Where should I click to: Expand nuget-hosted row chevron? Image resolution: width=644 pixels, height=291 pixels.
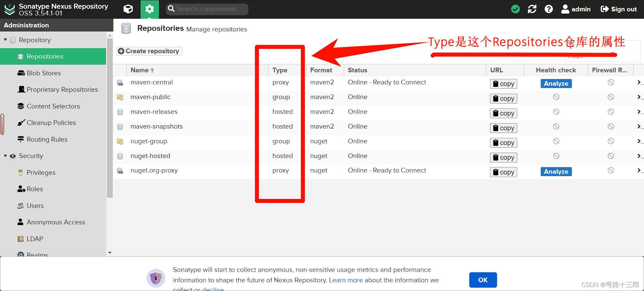(x=639, y=156)
